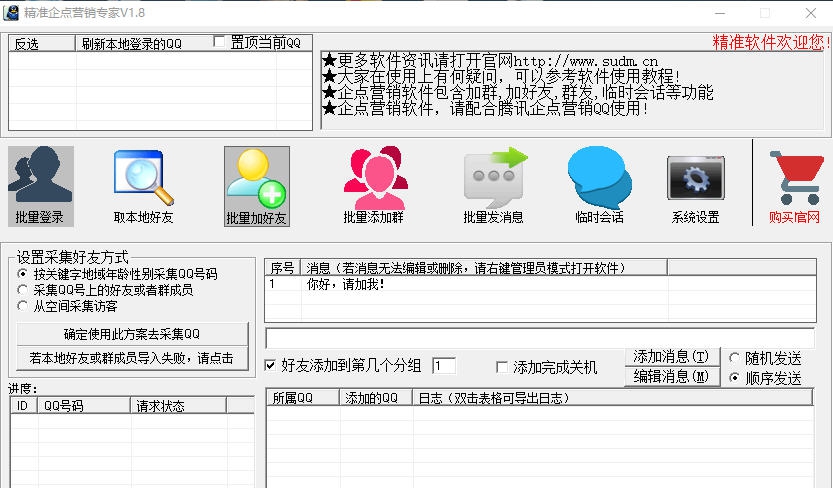
Task: Click the 编辑消息(M) button
Action: [x=672, y=376]
